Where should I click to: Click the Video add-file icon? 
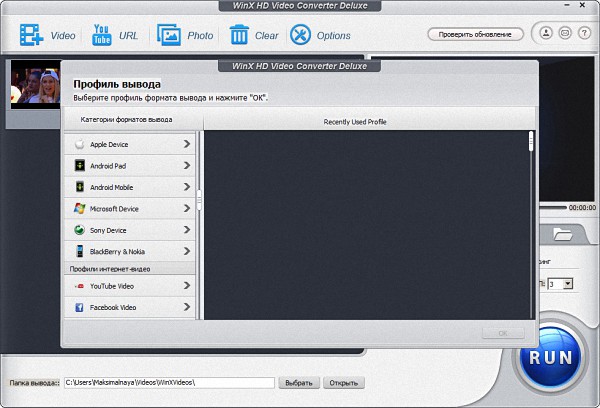click(x=30, y=35)
